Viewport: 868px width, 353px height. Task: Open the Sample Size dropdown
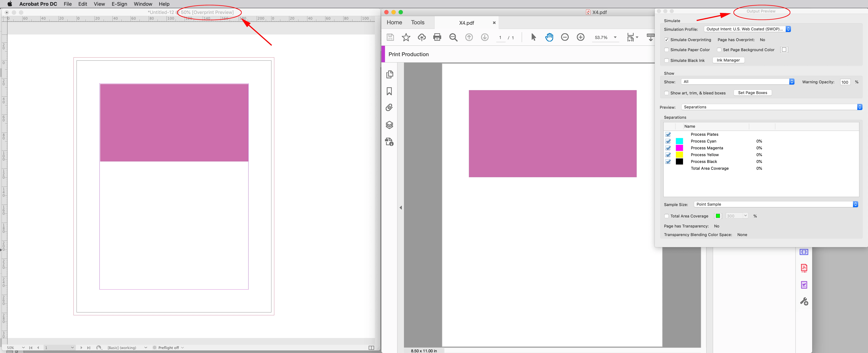pyautogui.click(x=775, y=204)
